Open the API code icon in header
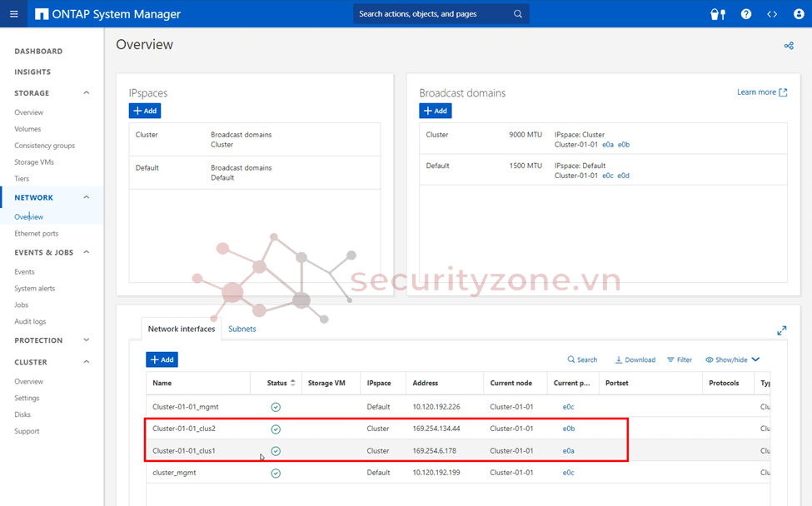 (772, 14)
